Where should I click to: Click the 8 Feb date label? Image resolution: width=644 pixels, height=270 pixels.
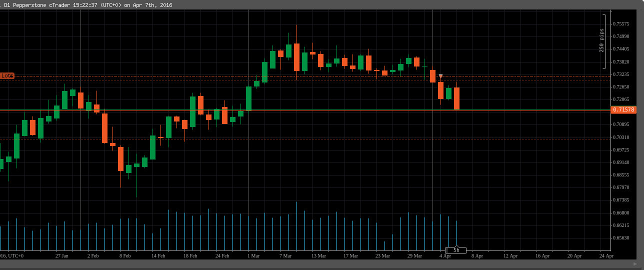[x=125, y=255]
